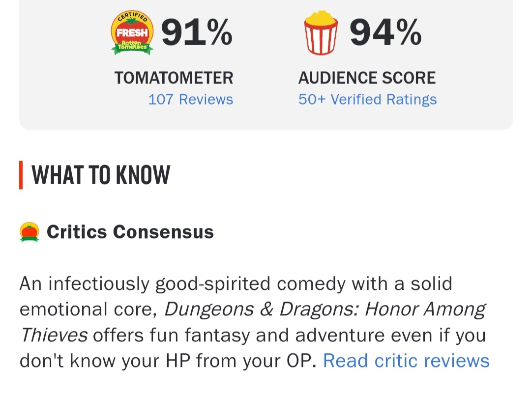Tap the popcorn bucket audience icon
The image size is (531, 420).
[321, 33]
